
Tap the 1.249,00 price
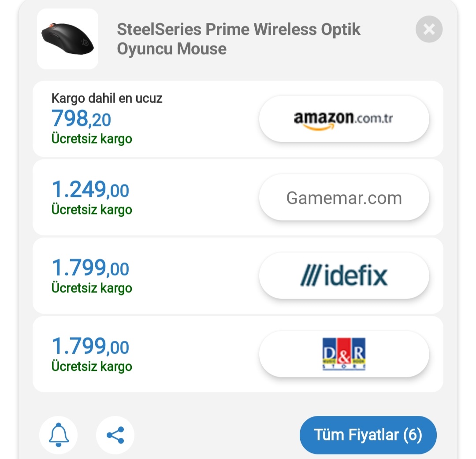90,190
